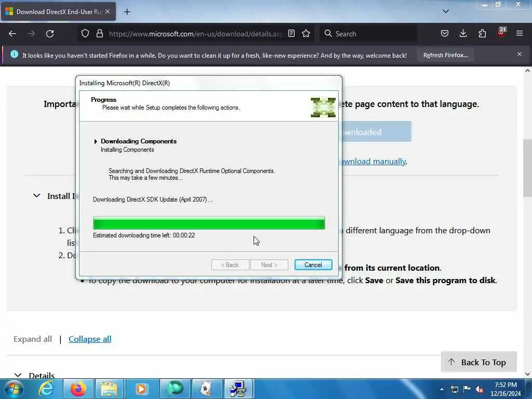Open Windows Explorer folder from taskbar
Viewport: 532px width, 399px height.
(x=109, y=389)
